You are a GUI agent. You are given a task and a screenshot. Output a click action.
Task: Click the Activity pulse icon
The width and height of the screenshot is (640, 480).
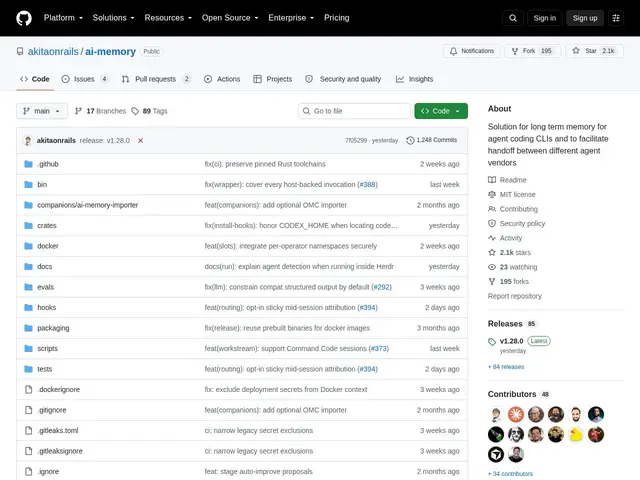pos(492,238)
